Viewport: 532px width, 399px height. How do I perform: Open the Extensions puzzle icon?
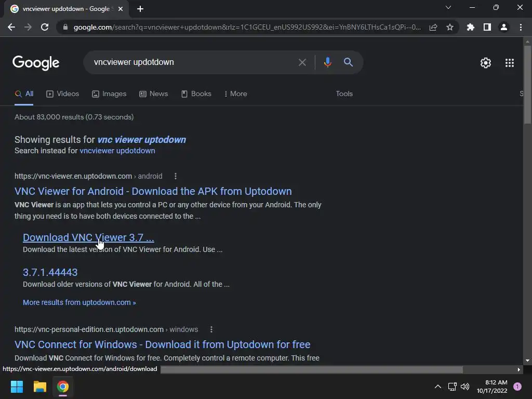pyautogui.click(x=471, y=27)
